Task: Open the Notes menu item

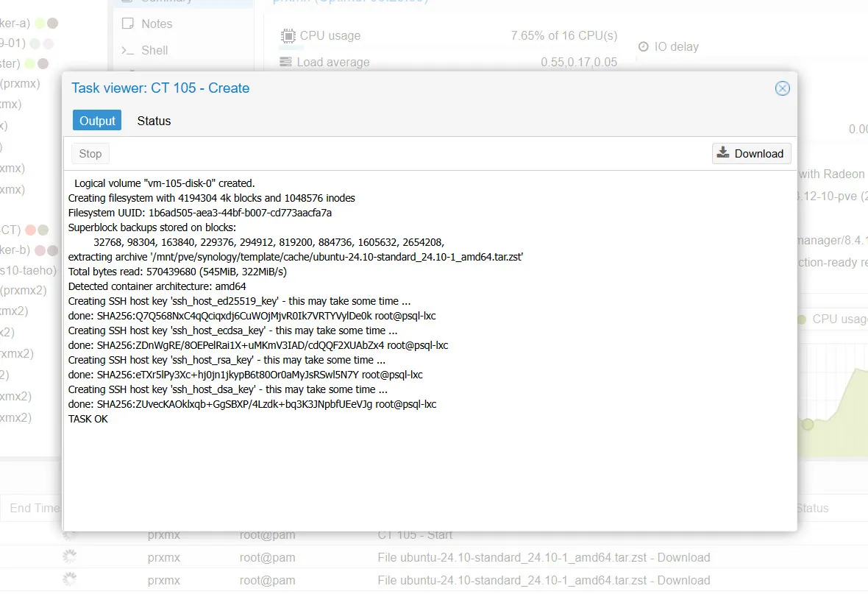Action: coord(156,24)
